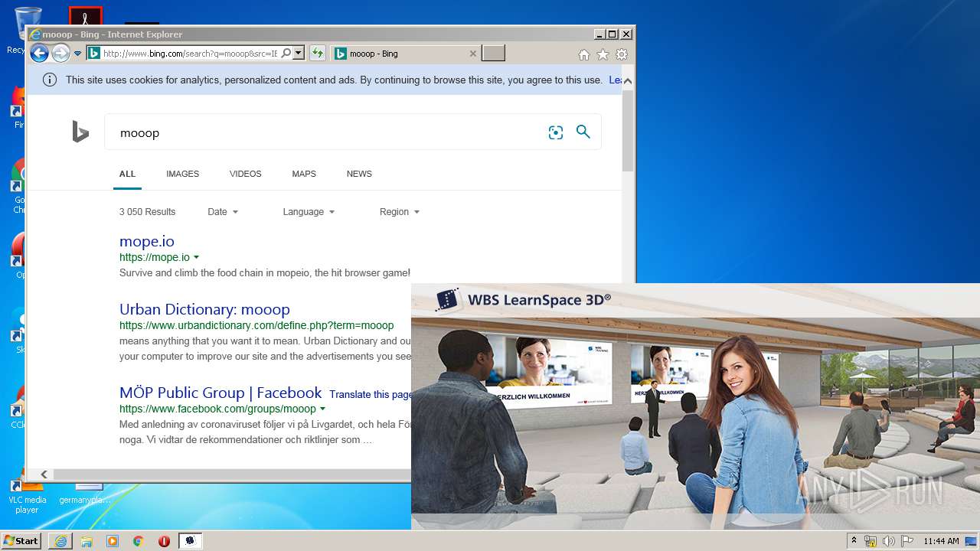The image size is (980, 551).
Task: Click the '3 050 Results' count text
Action: pyautogui.click(x=147, y=212)
